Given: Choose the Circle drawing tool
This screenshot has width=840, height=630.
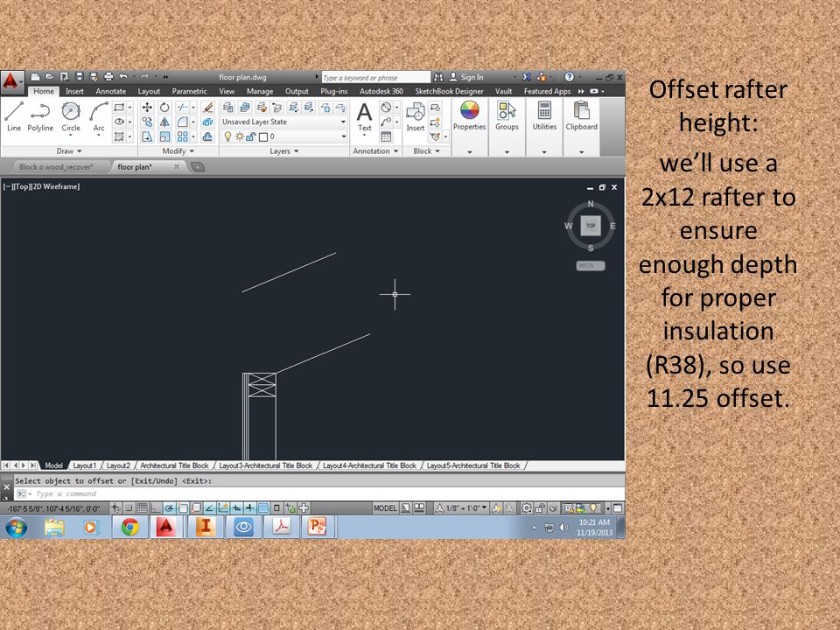Looking at the screenshot, I should [x=71, y=116].
